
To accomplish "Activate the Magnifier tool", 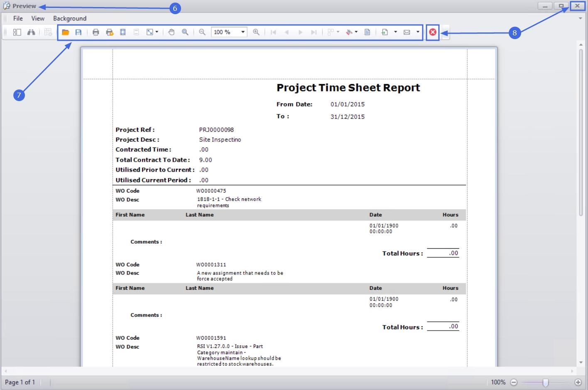I will click(x=185, y=32).
